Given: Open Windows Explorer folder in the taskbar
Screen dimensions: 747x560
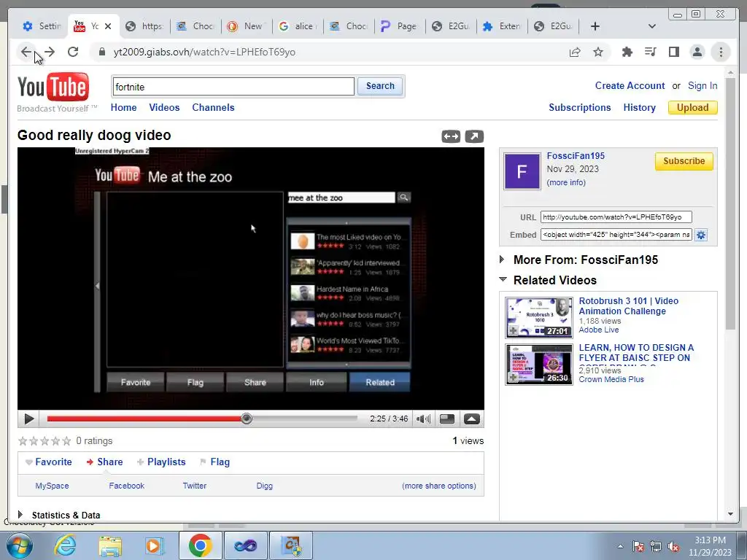Looking at the screenshot, I should click(111, 545).
